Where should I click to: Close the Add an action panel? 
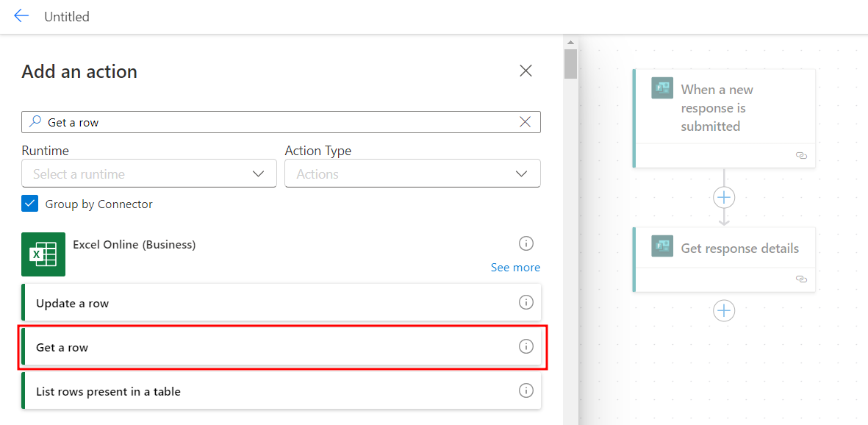click(526, 71)
